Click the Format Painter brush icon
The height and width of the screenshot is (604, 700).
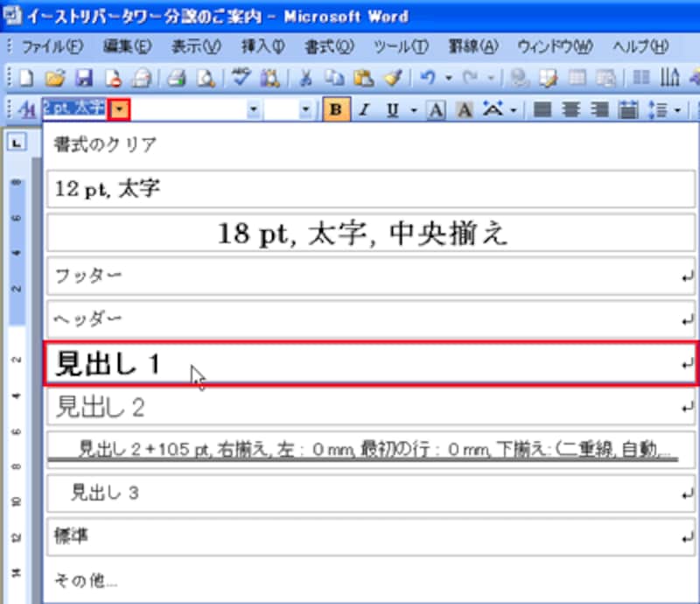point(393,78)
